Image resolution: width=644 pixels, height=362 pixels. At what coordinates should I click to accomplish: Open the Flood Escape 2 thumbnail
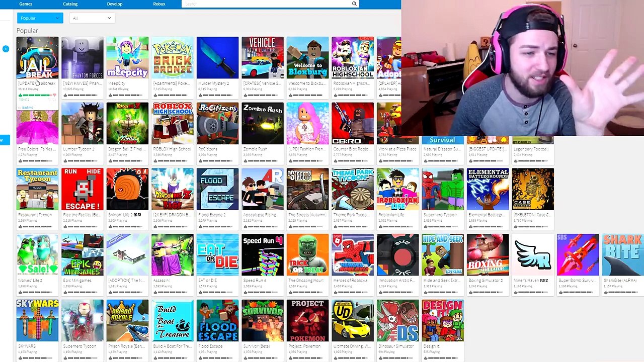(217, 189)
